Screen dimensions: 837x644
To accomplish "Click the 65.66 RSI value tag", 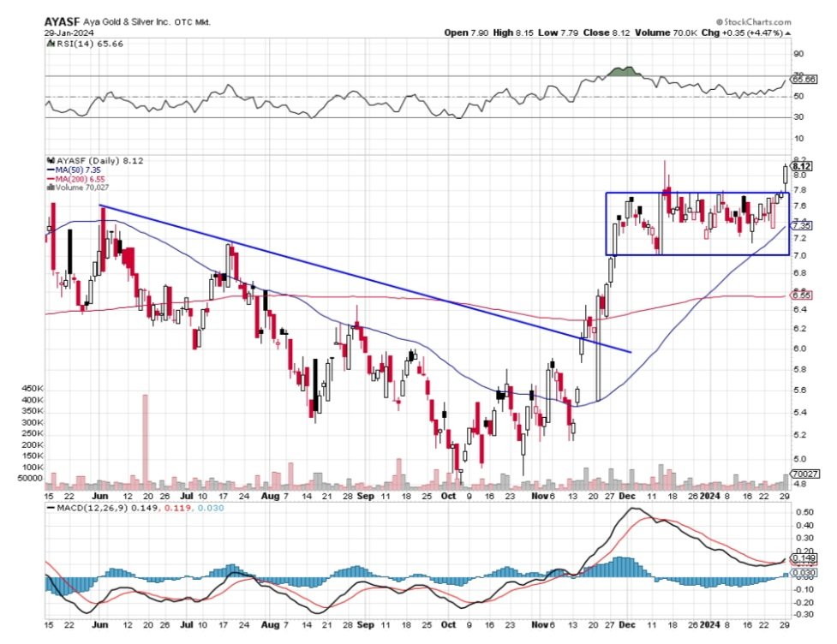I will (804, 80).
